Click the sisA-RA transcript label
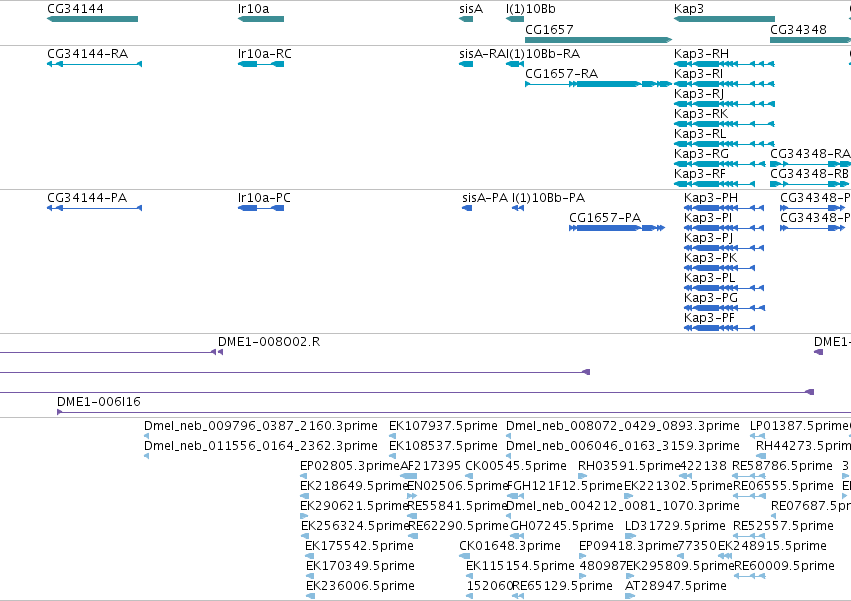The height and width of the screenshot is (601, 851). (481, 54)
